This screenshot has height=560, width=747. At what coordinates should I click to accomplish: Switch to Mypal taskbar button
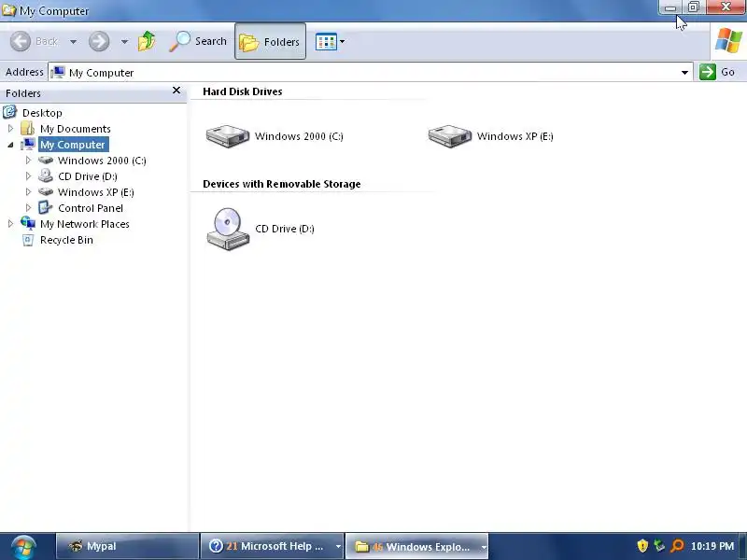coord(127,546)
